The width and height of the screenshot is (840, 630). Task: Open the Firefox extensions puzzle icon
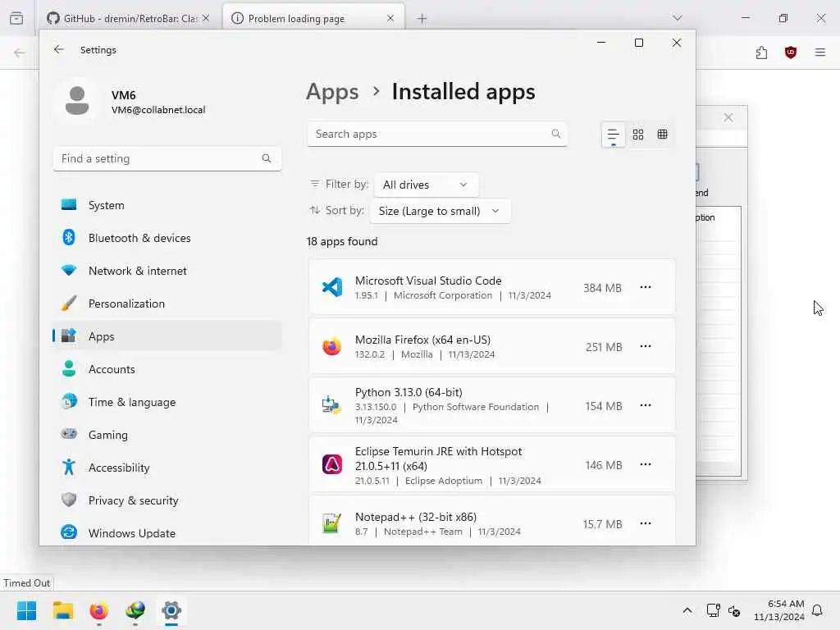click(x=762, y=52)
